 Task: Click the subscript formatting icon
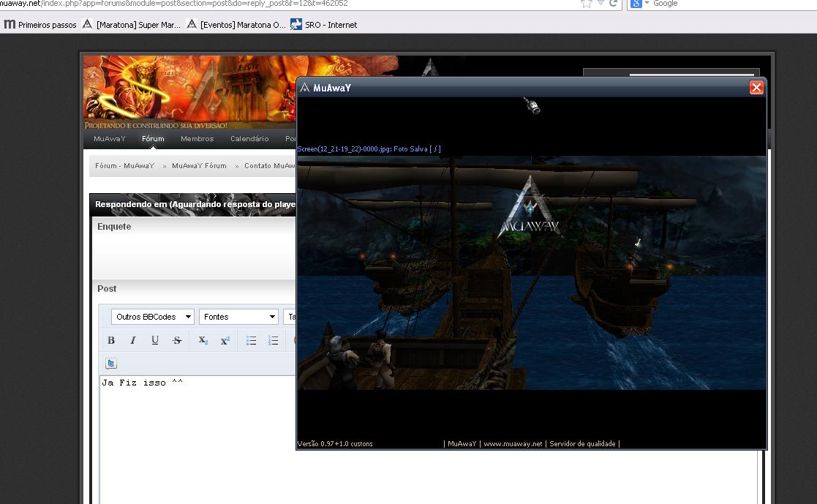click(203, 340)
